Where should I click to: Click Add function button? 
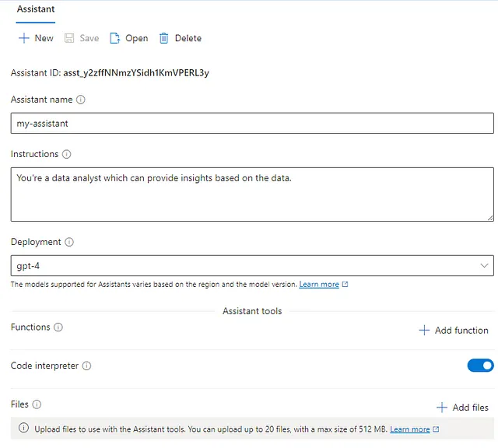pos(454,331)
